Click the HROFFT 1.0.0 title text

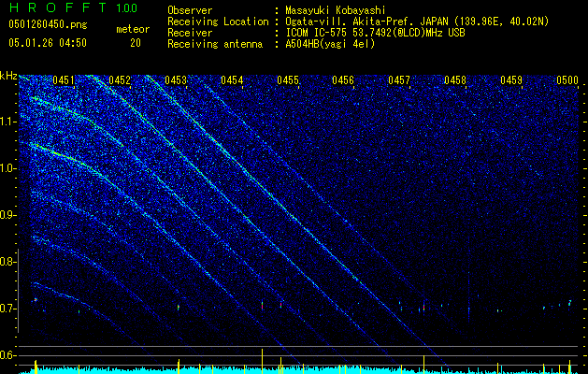73,7
